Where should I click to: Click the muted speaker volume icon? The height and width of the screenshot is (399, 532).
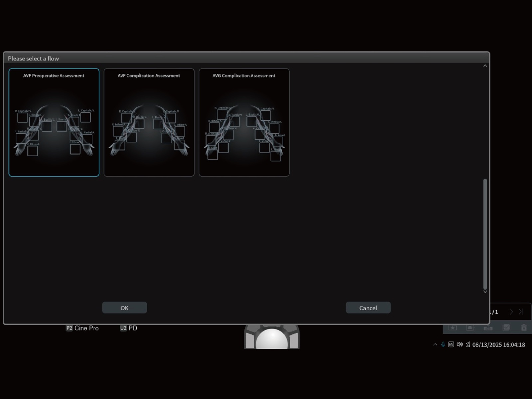pos(460,345)
